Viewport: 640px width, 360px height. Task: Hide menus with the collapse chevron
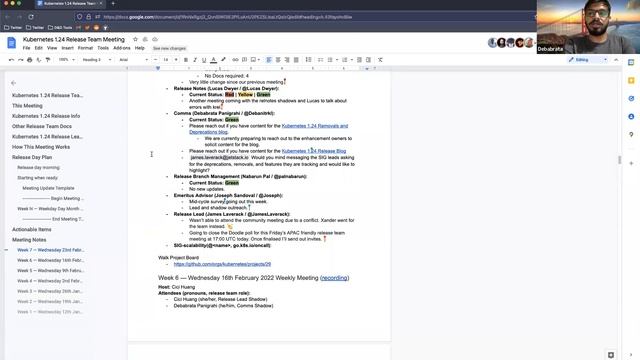coord(616,60)
